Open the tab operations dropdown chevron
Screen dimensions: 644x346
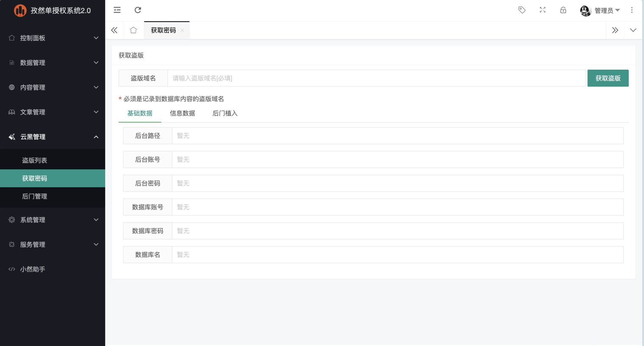[x=633, y=30]
